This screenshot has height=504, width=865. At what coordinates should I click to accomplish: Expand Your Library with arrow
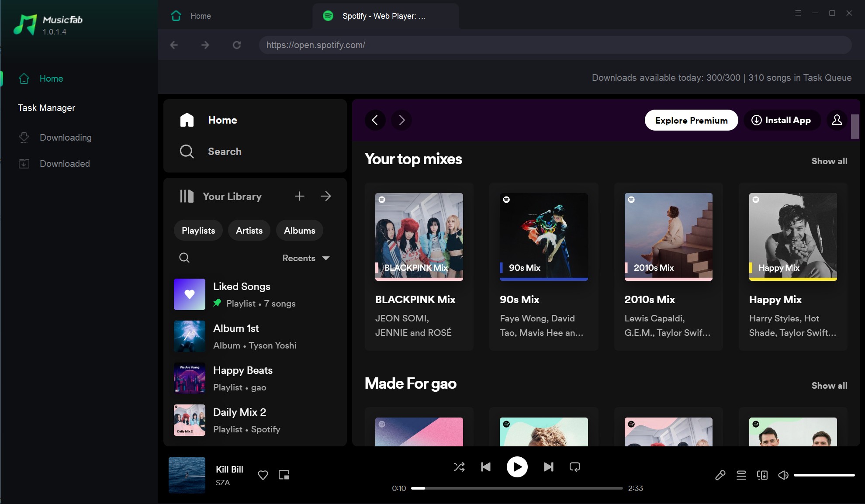(x=325, y=196)
